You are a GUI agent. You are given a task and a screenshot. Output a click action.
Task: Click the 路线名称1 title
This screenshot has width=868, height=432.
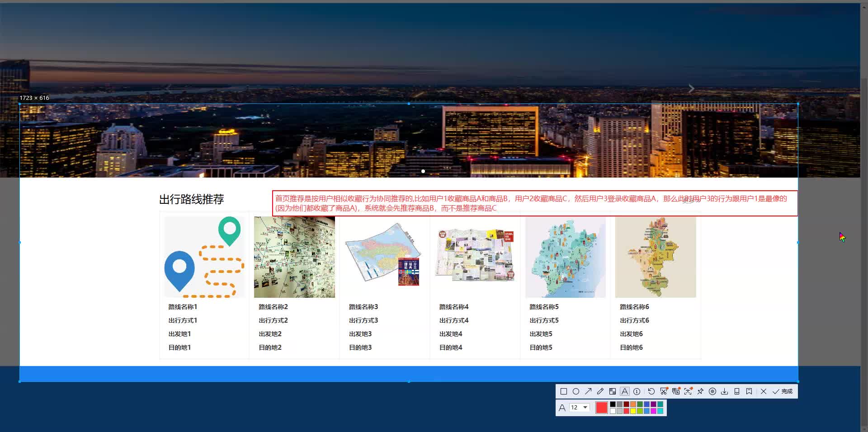click(x=183, y=307)
